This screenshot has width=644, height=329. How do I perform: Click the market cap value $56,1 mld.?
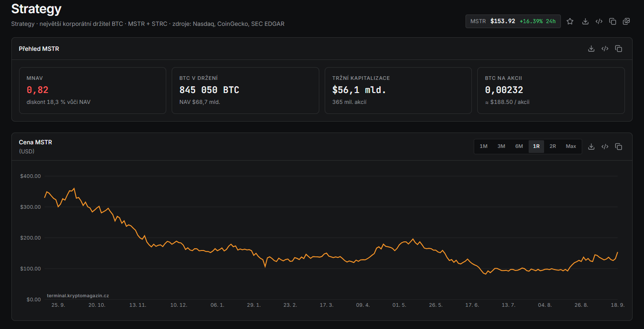click(x=359, y=90)
